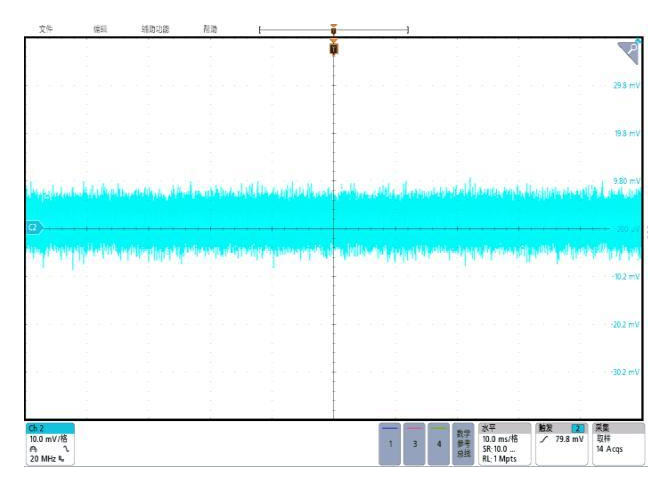Click the trigger source 2 indicator

click(578, 428)
